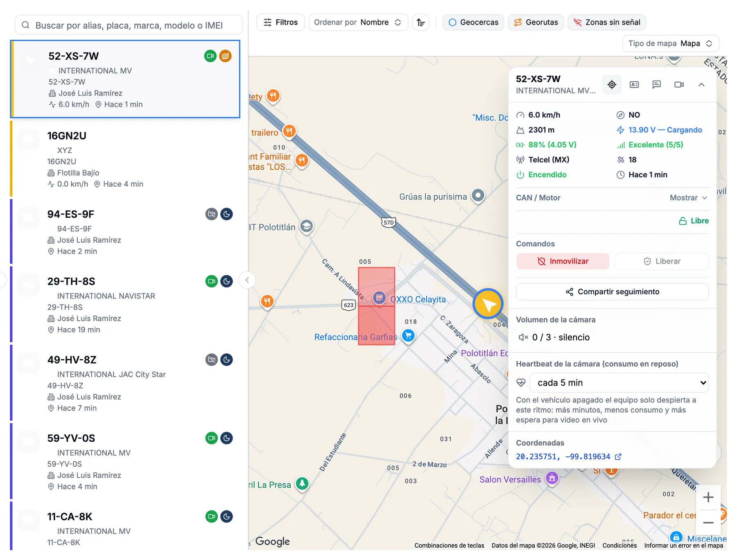Open Filtros filter options

pos(280,23)
